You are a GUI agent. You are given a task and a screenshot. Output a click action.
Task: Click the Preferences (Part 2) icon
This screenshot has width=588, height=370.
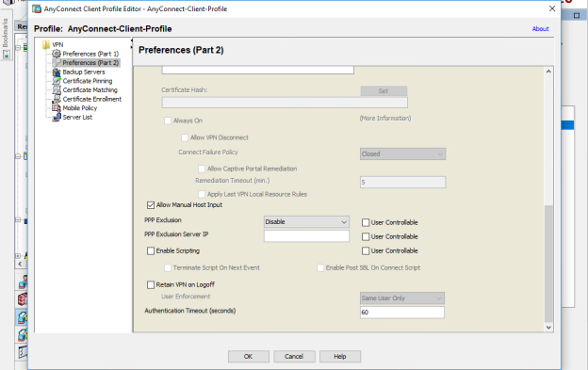(57, 62)
